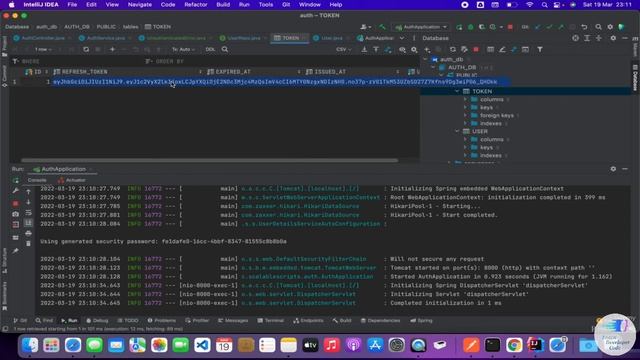Click the filter funnel icon in Database panel
640x360 pixels.
(x=540, y=49)
